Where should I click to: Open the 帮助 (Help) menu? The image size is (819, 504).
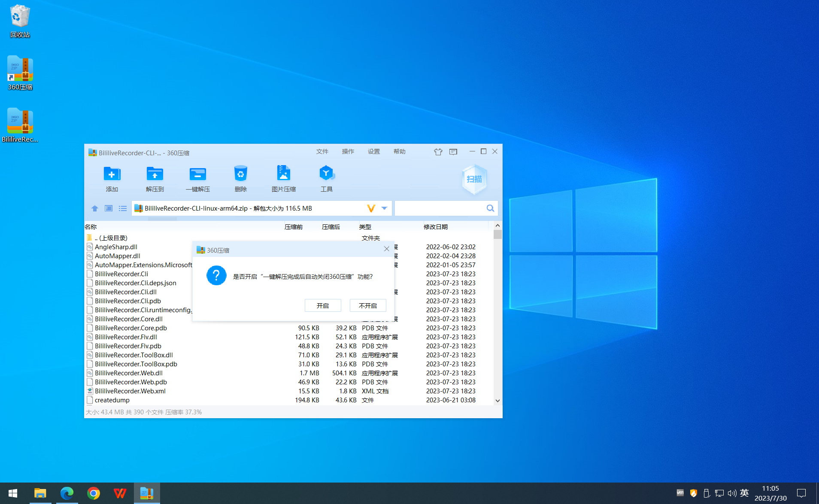pyautogui.click(x=400, y=152)
